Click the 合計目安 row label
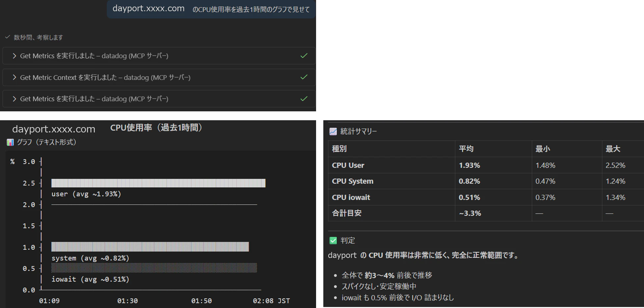 347,213
